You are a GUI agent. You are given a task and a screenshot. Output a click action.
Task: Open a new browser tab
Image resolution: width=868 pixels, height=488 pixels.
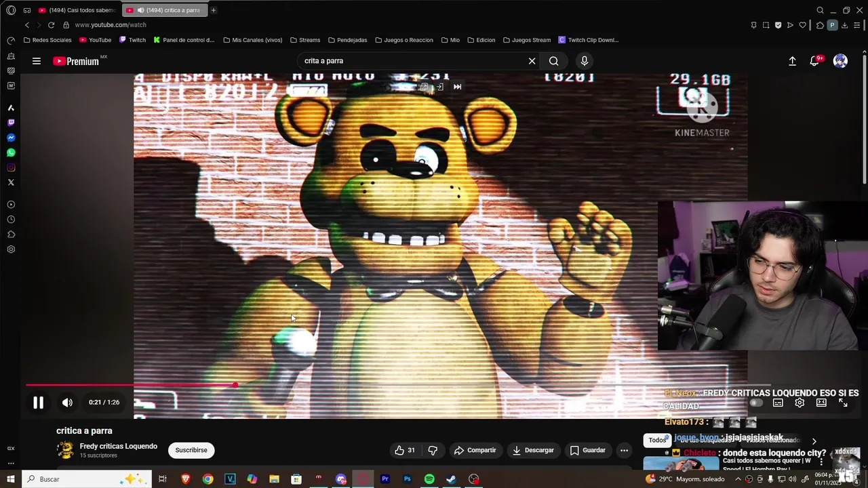(x=213, y=10)
